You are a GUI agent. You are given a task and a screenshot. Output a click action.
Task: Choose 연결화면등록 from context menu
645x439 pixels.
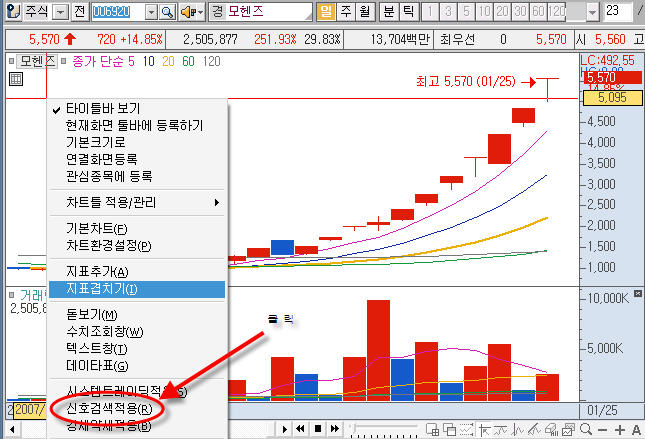pos(137,159)
